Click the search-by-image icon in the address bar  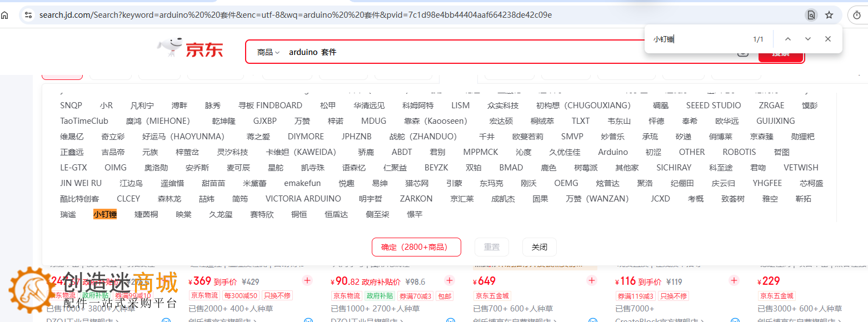tap(811, 15)
